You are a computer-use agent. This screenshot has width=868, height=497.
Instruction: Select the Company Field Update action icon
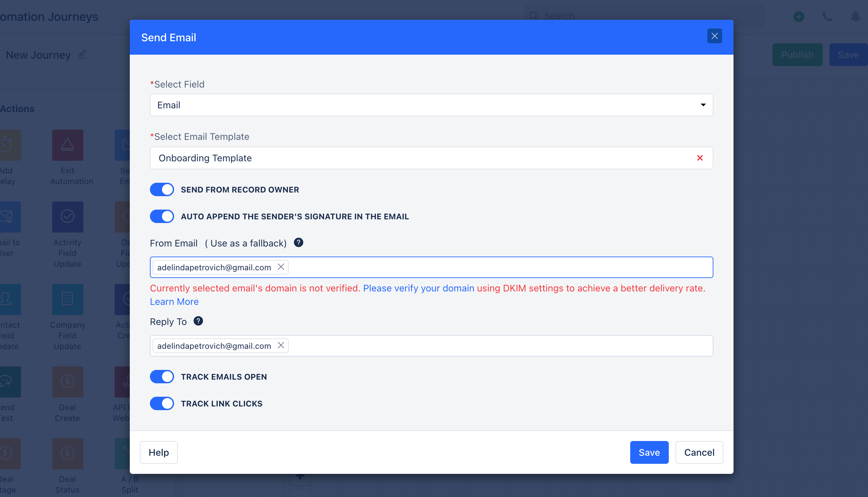coord(68,299)
